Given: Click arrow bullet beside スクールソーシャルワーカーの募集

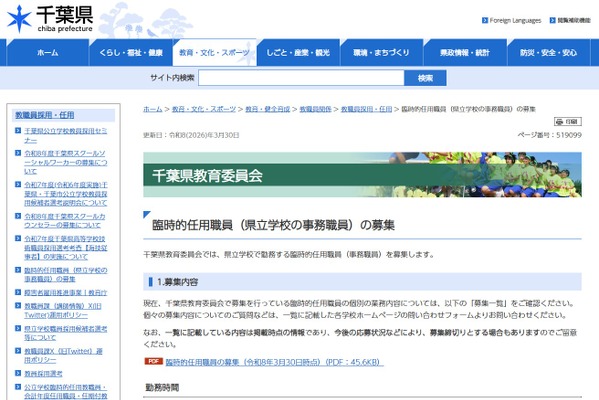Looking at the screenshot, I should click(18, 153).
